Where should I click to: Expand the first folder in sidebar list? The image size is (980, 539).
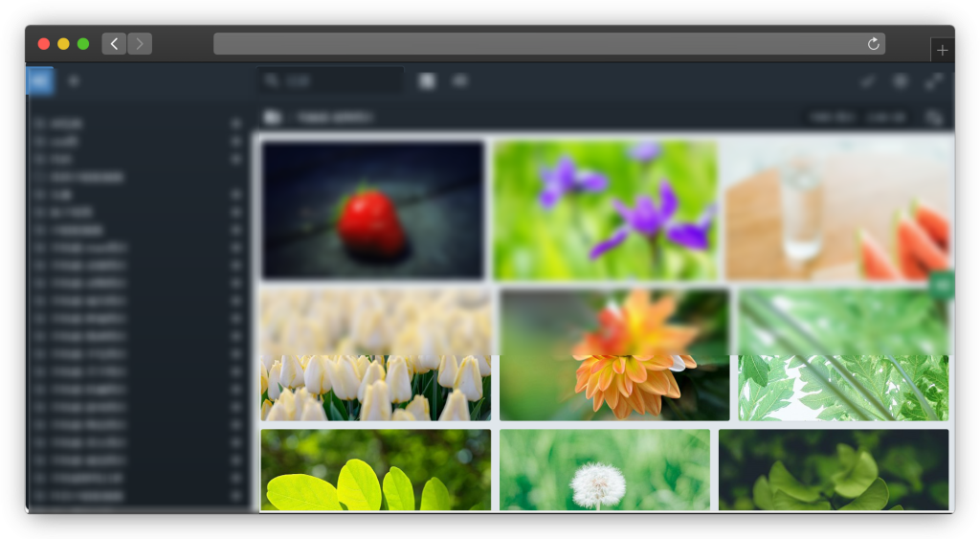[235, 124]
